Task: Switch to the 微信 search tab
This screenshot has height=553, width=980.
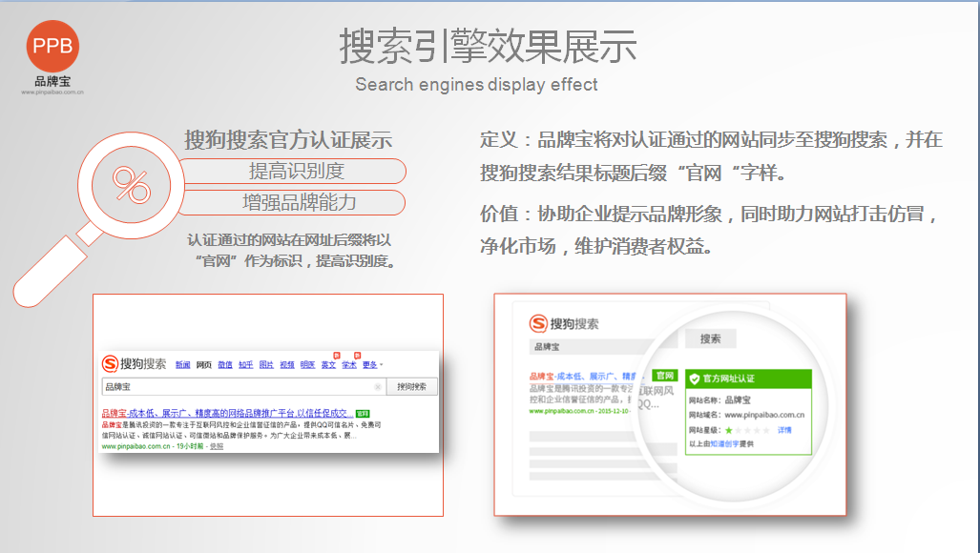Action: pos(225,365)
